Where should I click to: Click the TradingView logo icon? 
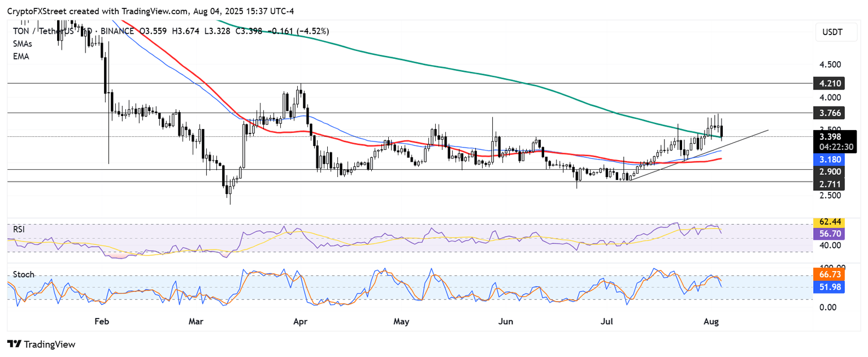pyautogui.click(x=14, y=344)
